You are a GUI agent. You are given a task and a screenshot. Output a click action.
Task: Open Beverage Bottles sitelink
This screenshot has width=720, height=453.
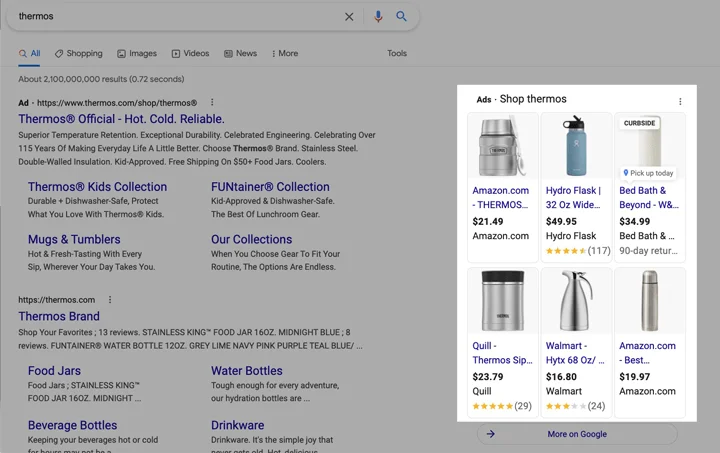click(73, 425)
